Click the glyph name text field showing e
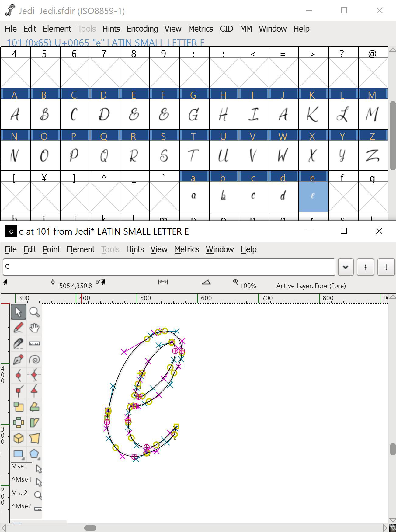The image size is (396, 532). coord(169,267)
